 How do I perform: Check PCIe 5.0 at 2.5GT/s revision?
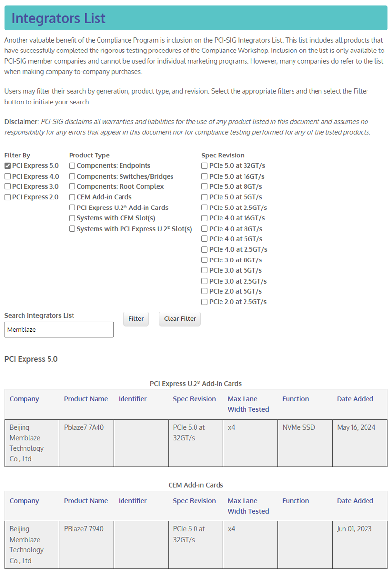click(204, 208)
